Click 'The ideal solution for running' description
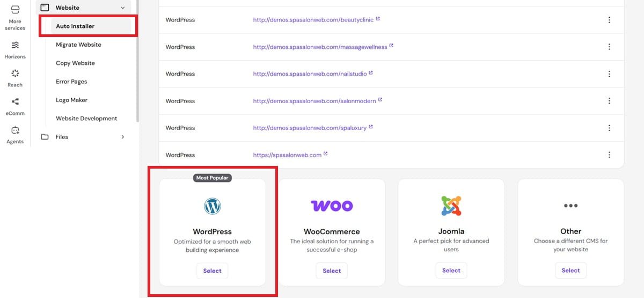This screenshot has width=644, height=298. [332, 245]
